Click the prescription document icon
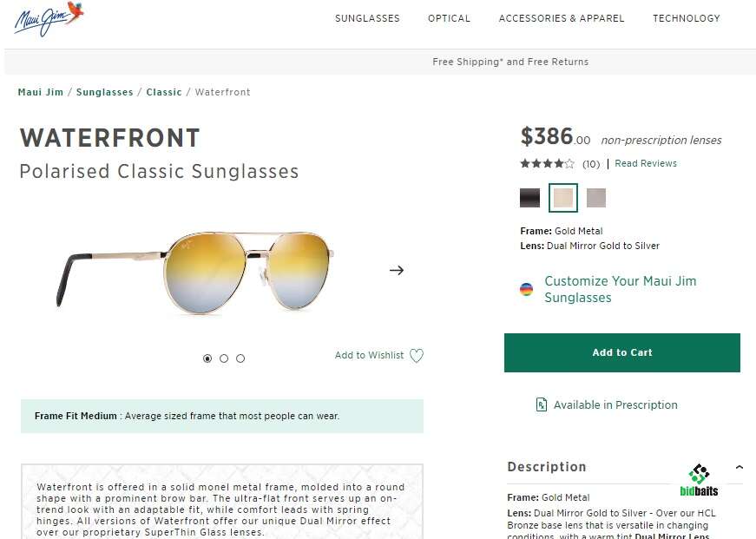Image resolution: width=756 pixels, height=539 pixels. point(542,404)
